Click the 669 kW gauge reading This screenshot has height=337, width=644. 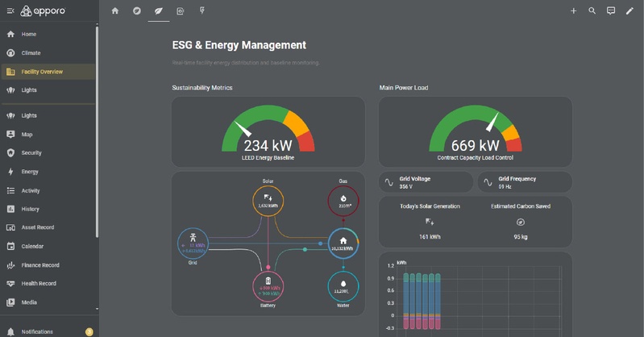[476, 145]
